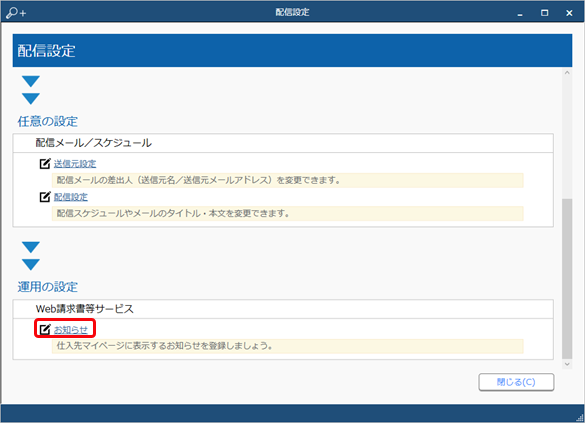Click the 任意の設定 heading
This screenshot has height=423, width=585.
48,121
